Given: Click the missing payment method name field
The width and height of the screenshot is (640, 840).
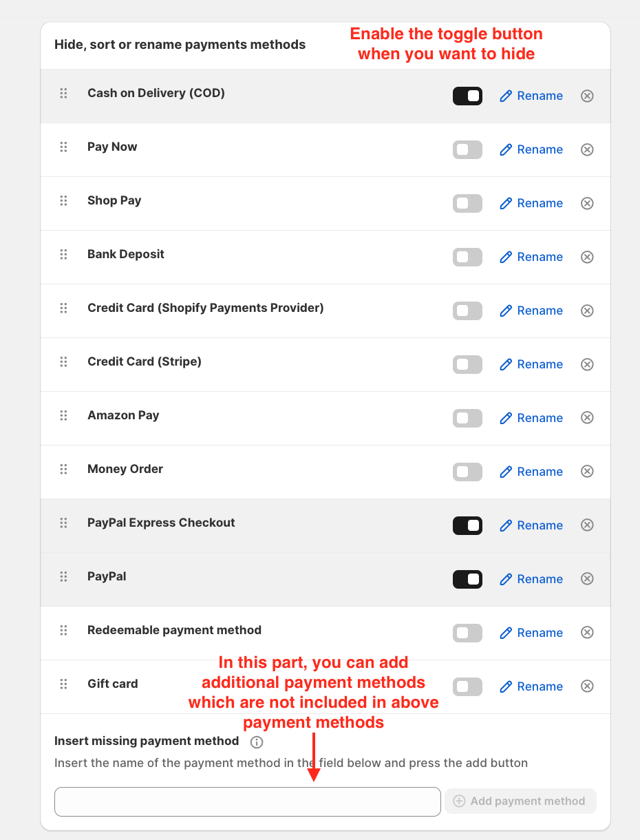Looking at the screenshot, I should [247, 801].
